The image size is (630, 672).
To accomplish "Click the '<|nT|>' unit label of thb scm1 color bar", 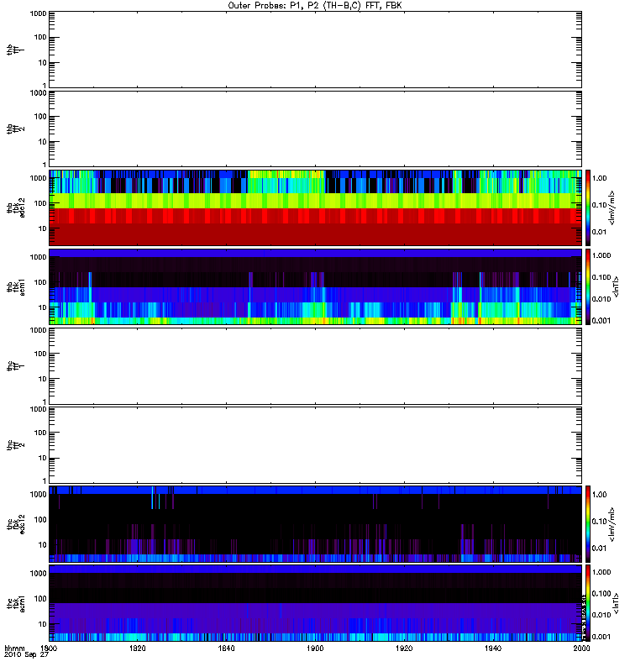I will coord(616,286).
